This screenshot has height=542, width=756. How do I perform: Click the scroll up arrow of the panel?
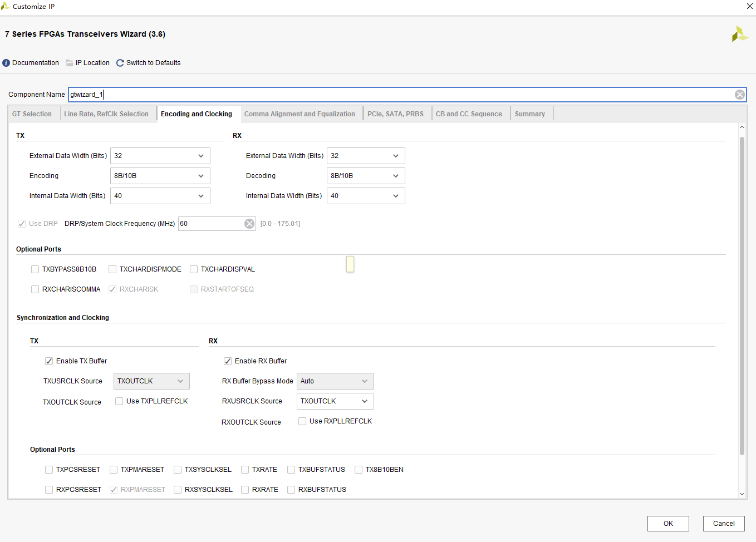pyautogui.click(x=742, y=127)
